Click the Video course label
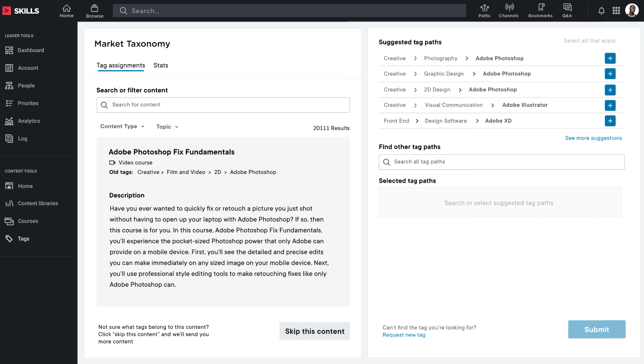Image resolution: width=644 pixels, height=364 pixels. 135,162
